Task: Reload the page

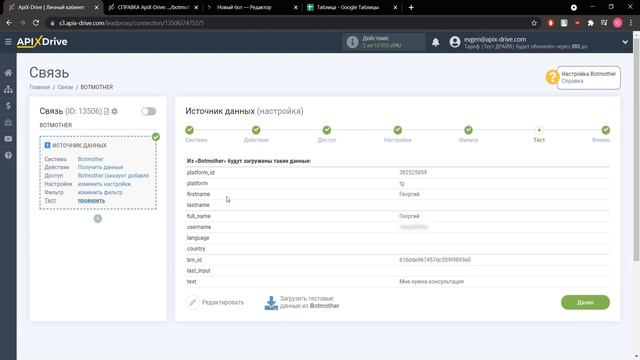Action: pos(36,23)
